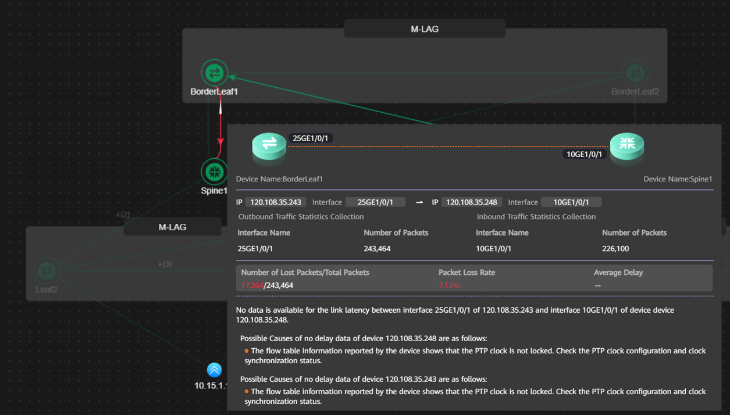Click the source IP 120.108.35.243 field
The image size is (730, 415).
coord(276,202)
